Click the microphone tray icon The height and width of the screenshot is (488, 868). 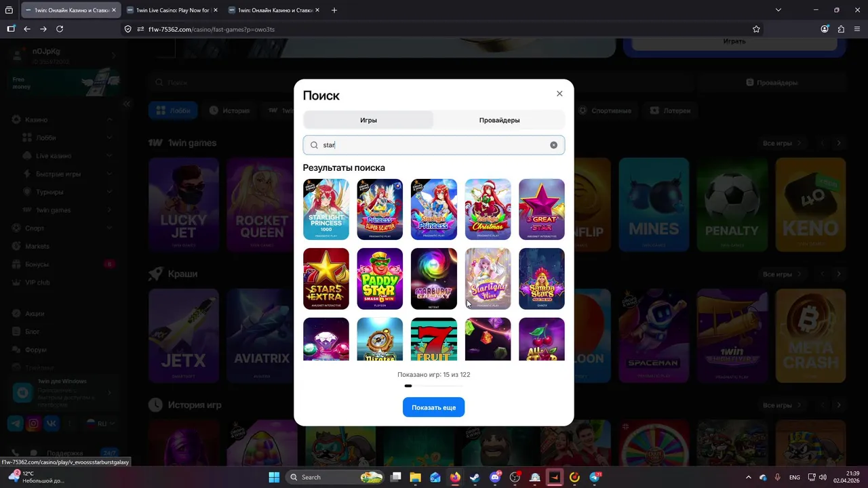[777, 477]
